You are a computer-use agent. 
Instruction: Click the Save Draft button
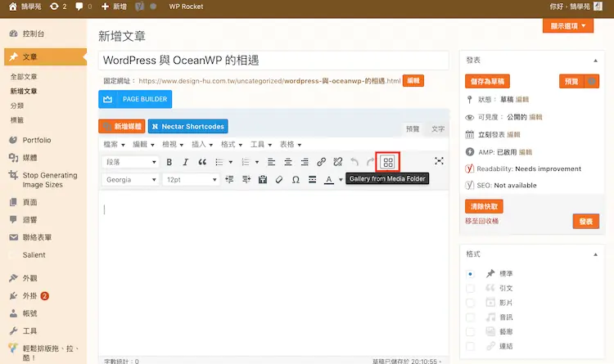tap(487, 82)
